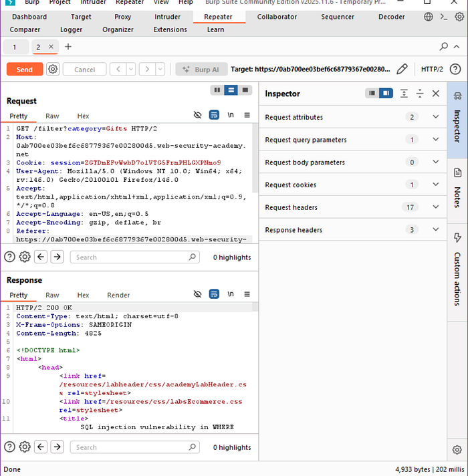Image resolution: width=468 pixels, height=476 pixels.
Task: Collapse the tab bar with chevron up
Action: click(457, 47)
